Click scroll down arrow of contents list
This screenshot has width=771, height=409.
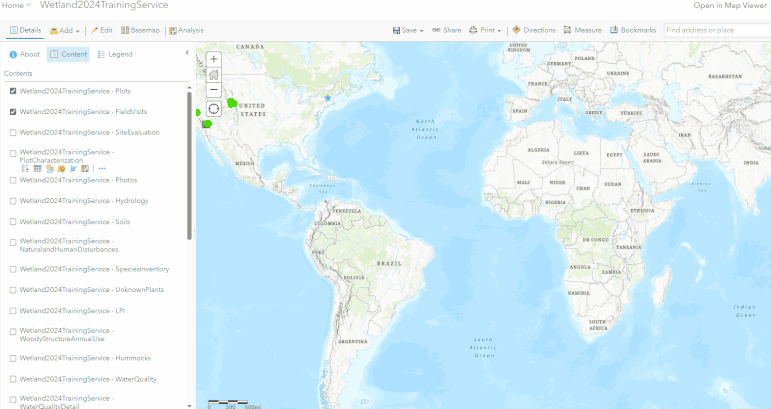(x=189, y=406)
